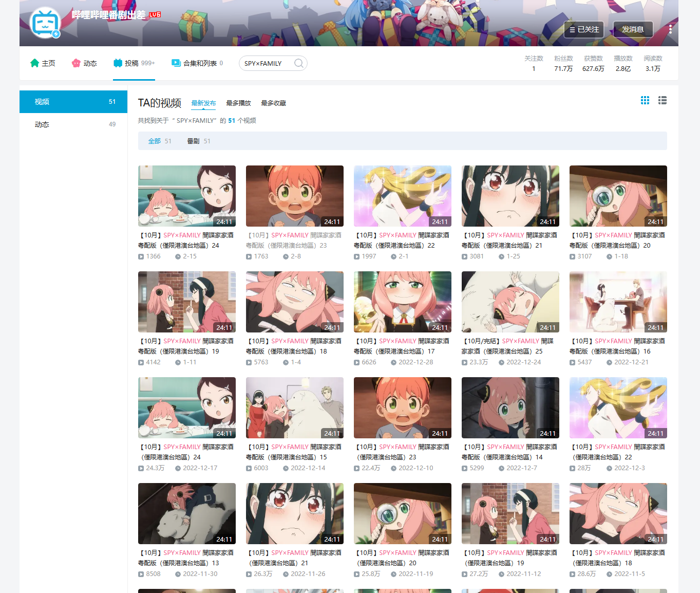700x593 pixels.
Task: Open thumbnail of 粤配版 episode 22
Action: click(403, 196)
